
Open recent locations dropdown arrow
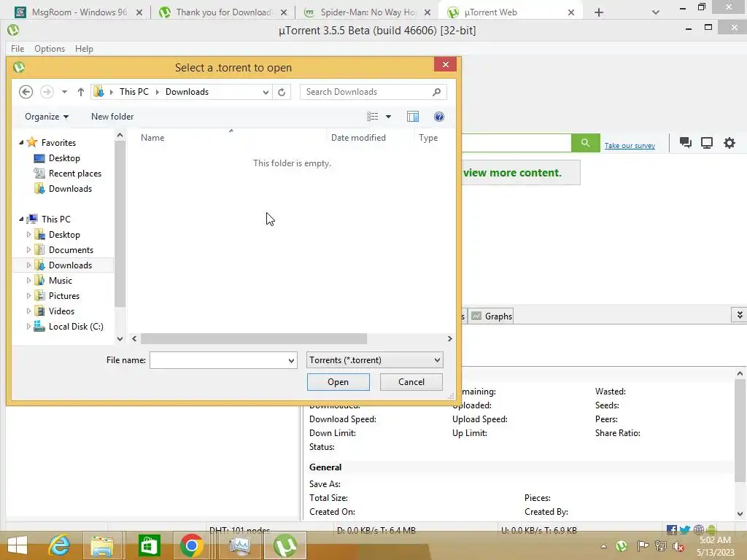click(64, 92)
